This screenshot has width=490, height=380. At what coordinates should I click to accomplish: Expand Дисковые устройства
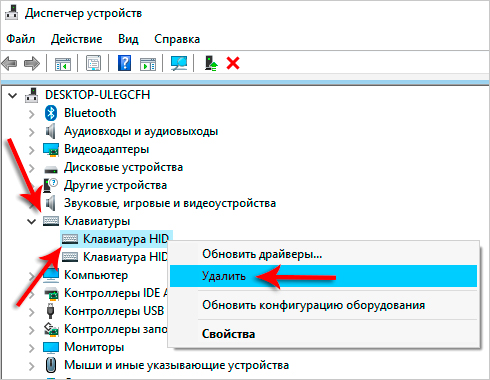click(x=32, y=168)
